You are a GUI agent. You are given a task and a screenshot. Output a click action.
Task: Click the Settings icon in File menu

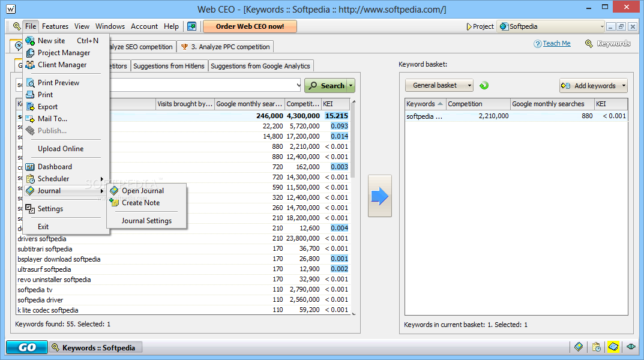point(30,209)
